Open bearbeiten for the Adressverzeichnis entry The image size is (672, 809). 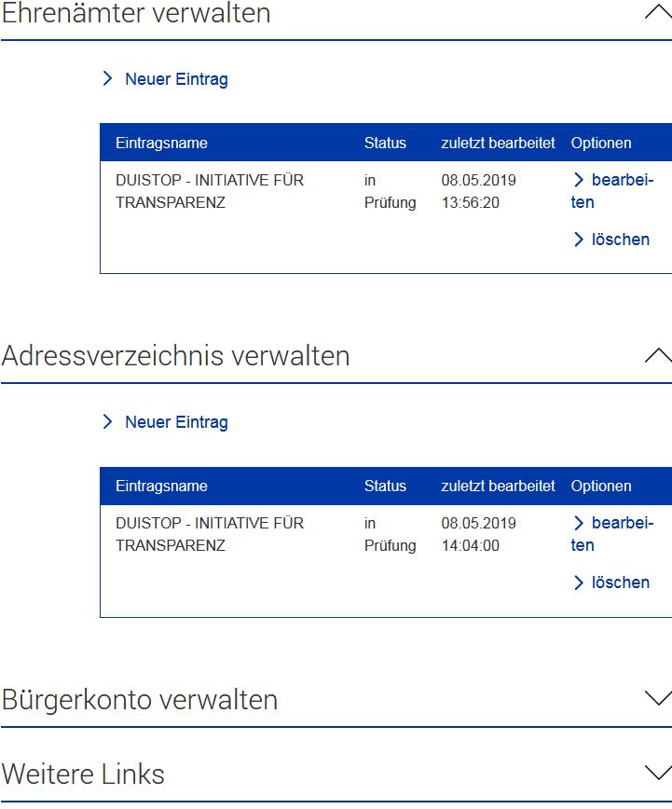[x=612, y=534]
